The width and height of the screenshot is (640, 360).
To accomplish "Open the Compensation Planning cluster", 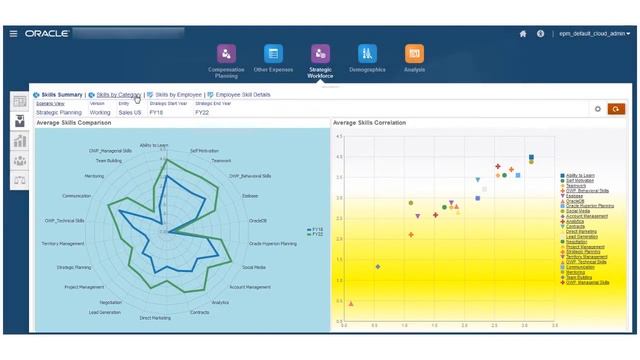I will tap(226, 61).
